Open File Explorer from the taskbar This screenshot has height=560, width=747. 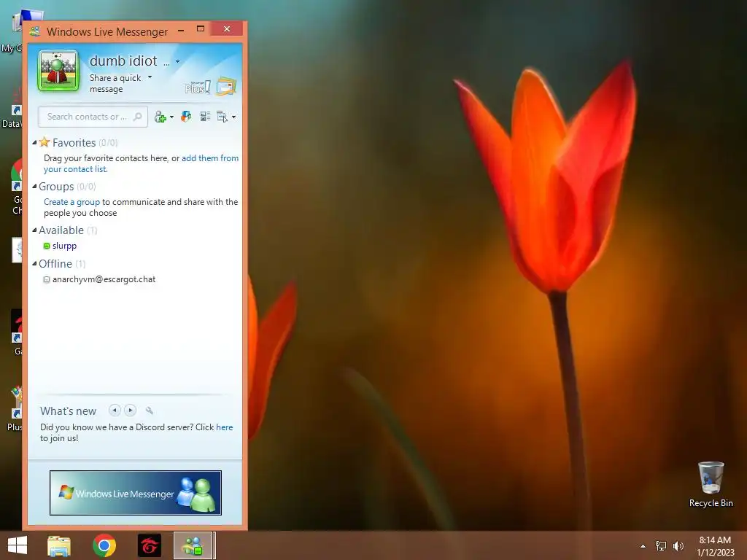click(59, 545)
